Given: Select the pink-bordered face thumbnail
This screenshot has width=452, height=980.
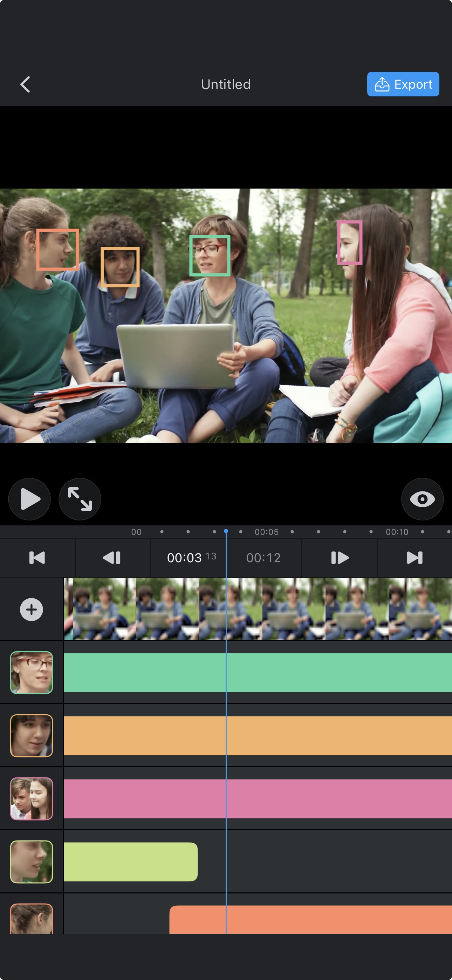Looking at the screenshot, I should pos(31,798).
